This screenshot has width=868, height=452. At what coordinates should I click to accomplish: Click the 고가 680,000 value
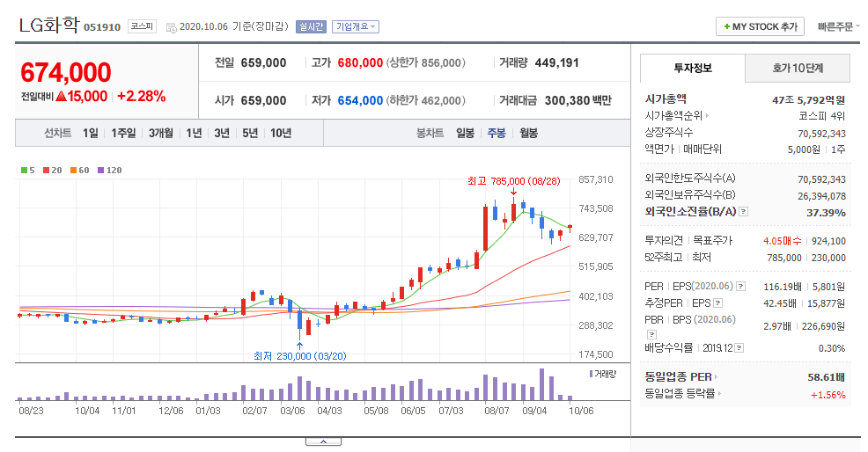coord(360,63)
